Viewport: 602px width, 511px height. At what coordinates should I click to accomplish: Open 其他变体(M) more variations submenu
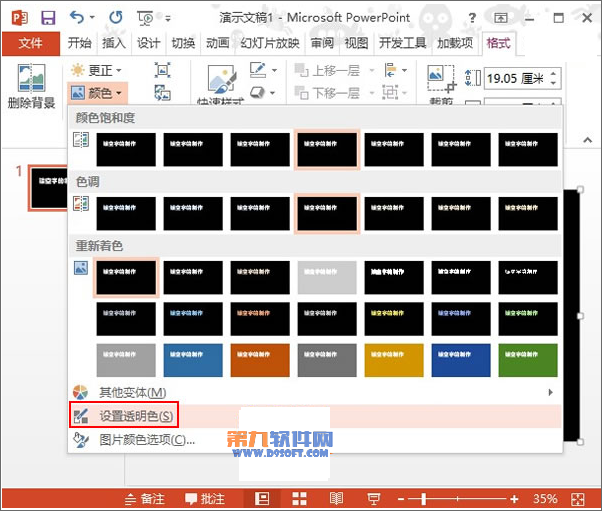[x=315, y=392]
